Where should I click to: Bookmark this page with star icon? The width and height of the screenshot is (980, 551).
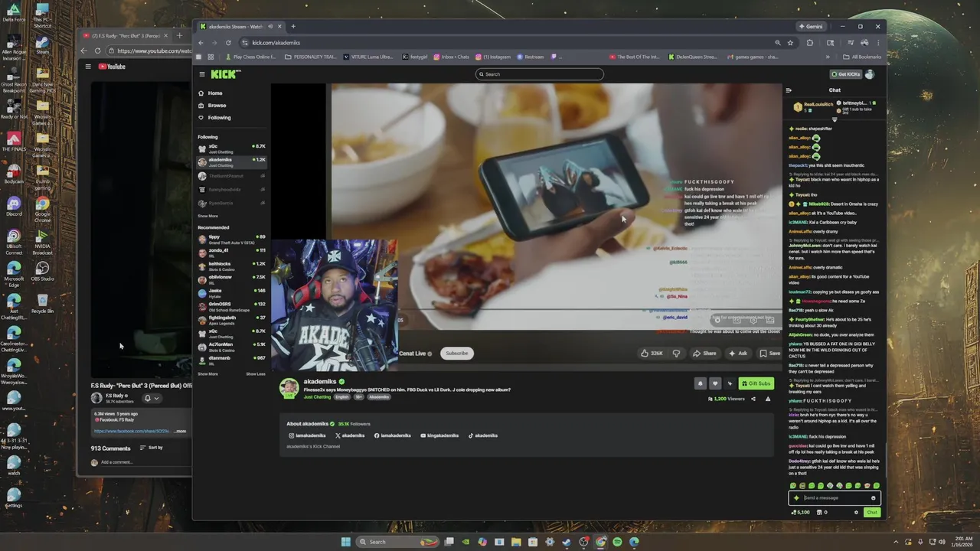click(x=791, y=43)
